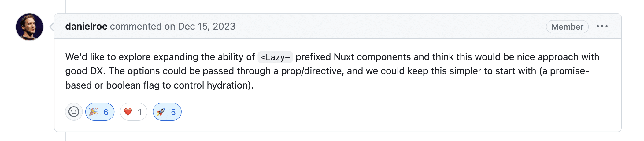Open danielroe's avatar profile picture
Screen dimensions: 644x141
(x=29, y=27)
